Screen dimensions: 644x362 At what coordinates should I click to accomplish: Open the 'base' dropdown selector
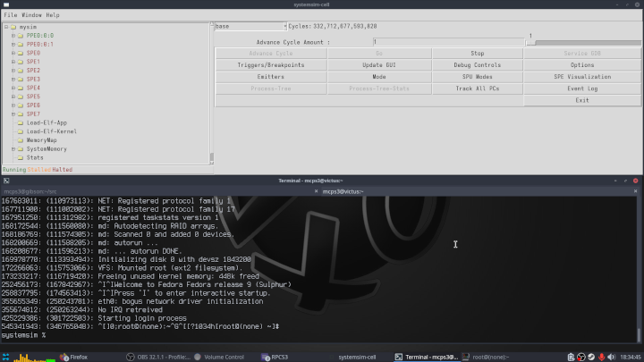click(250, 26)
